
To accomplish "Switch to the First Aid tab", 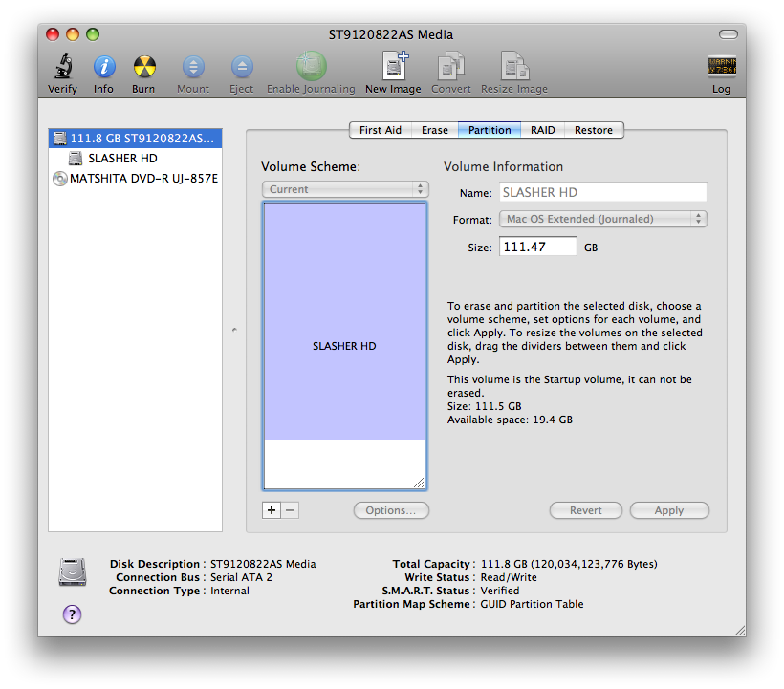I will coord(380,130).
